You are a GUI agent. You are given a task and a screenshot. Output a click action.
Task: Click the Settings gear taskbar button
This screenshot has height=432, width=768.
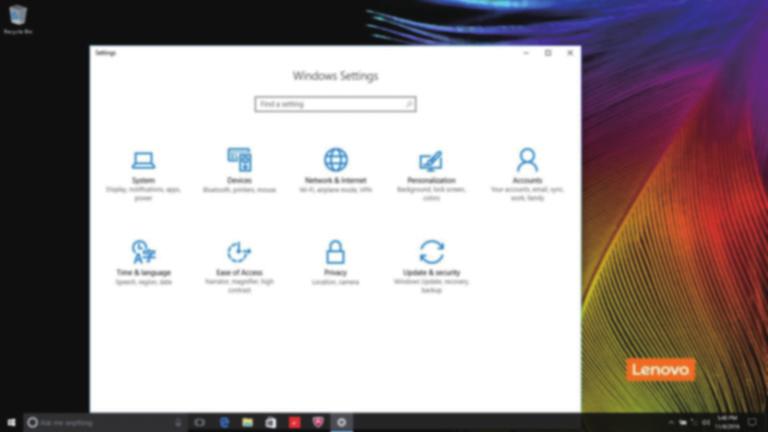pos(341,422)
